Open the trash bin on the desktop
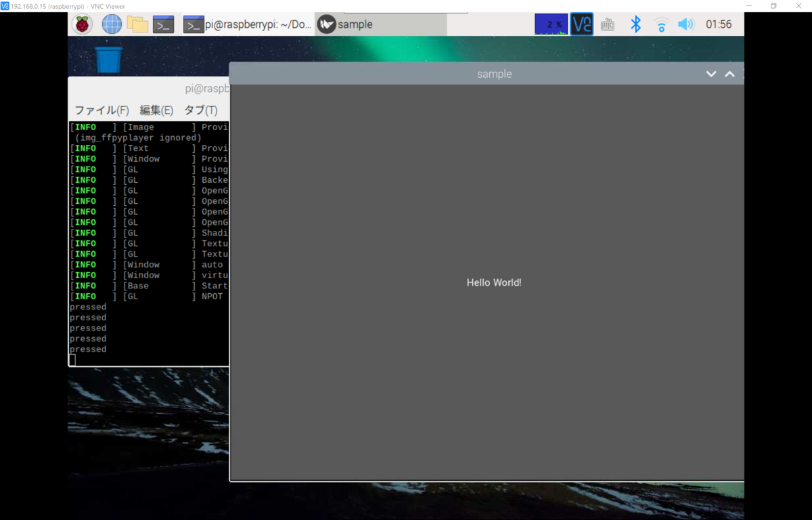Viewport: 812px width, 520px height. pos(108,59)
